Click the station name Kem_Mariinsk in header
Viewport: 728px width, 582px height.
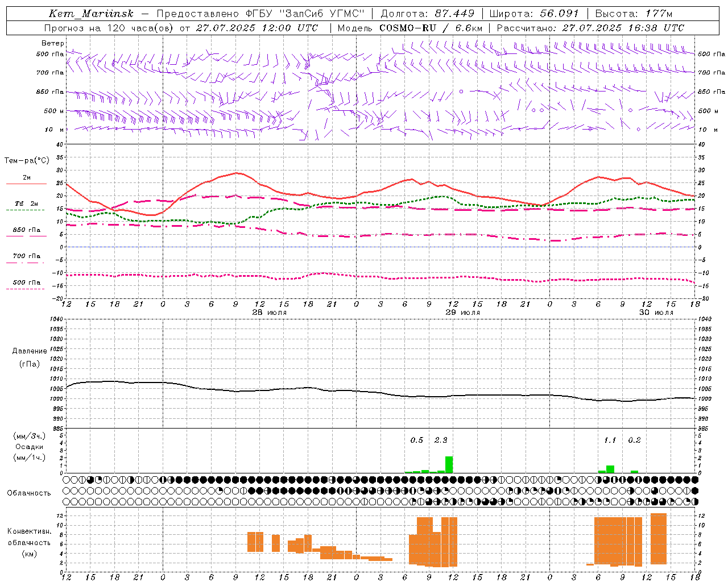(x=91, y=14)
